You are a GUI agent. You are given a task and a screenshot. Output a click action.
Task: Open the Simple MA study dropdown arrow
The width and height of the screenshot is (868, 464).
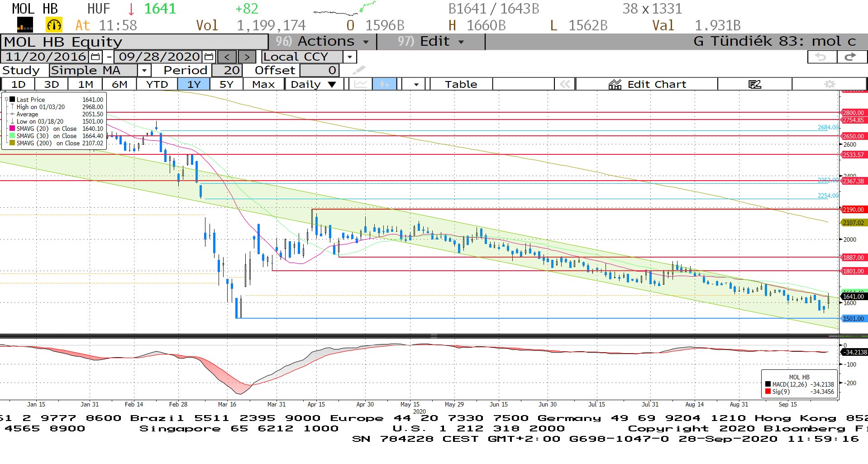pos(144,70)
